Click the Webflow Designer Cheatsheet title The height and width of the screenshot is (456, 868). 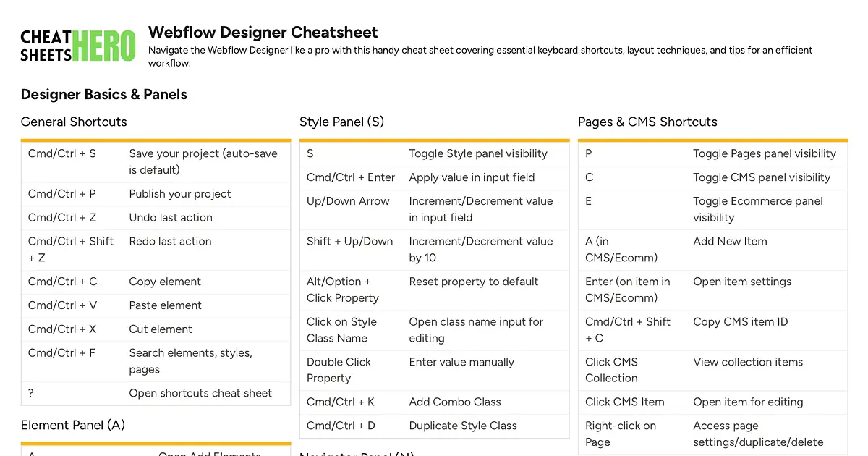[263, 32]
